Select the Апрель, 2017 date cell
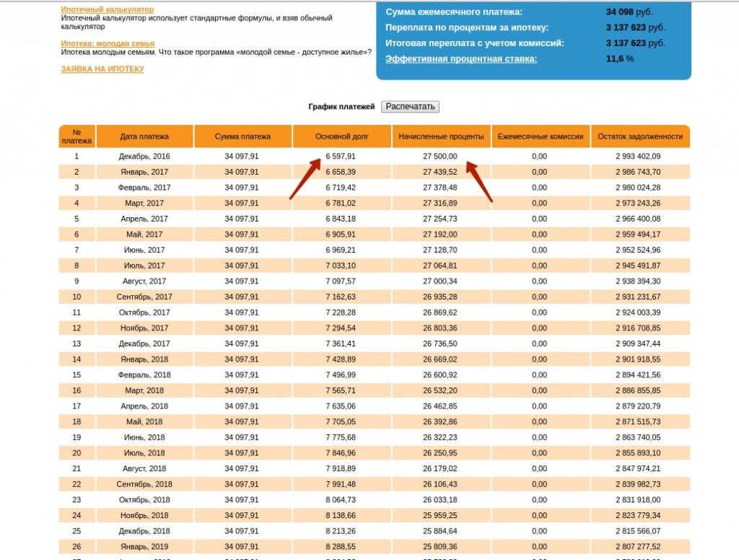 click(x=144, y=219)
